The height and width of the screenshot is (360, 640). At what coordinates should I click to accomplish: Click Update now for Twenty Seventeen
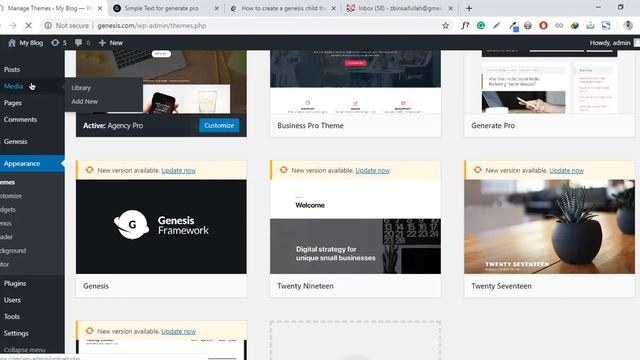[567, 171]
